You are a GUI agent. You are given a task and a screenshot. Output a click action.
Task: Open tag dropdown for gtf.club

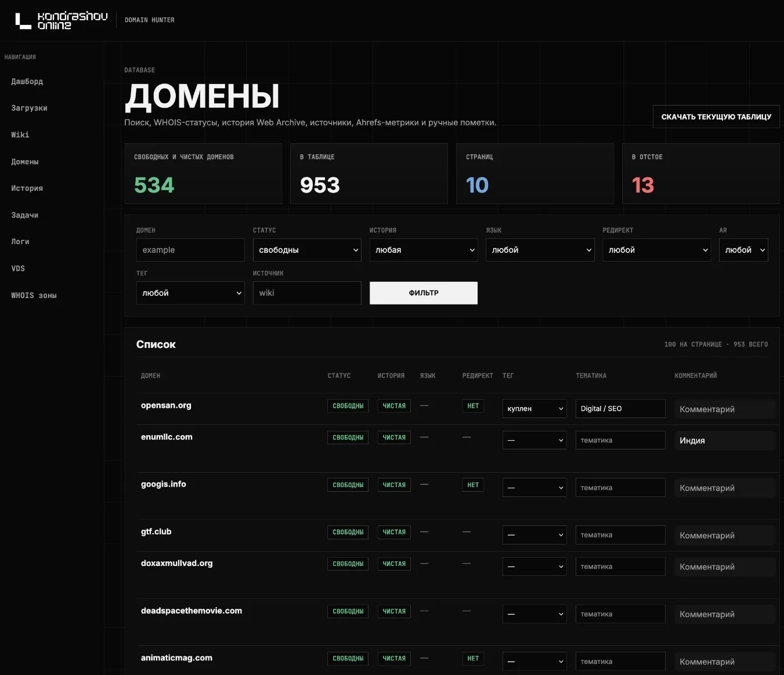(534, 535)
